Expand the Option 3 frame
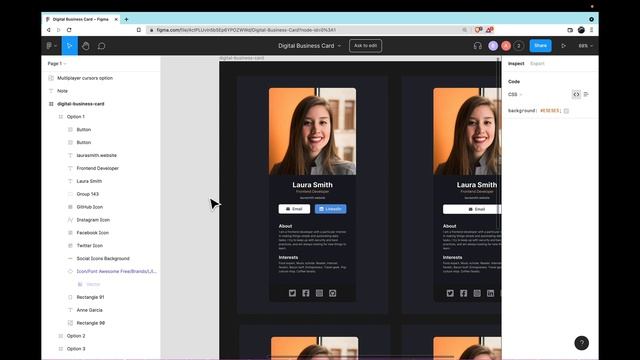The height and width of the screenshot is (360, 640). 61,349
